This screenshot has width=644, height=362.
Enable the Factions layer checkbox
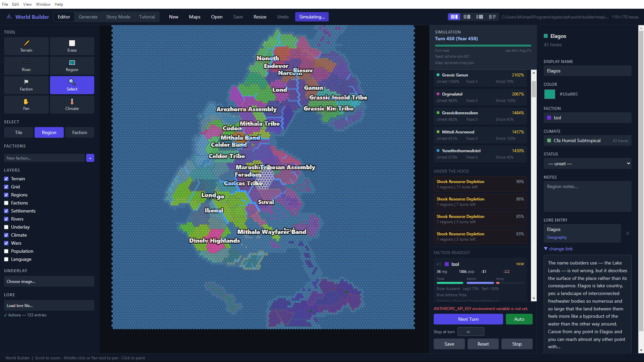pyautogui.click(x=6, y=203)
